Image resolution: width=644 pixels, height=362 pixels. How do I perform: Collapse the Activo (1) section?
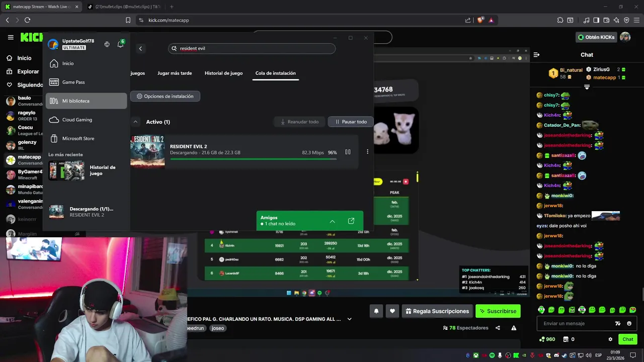point(135,122)
